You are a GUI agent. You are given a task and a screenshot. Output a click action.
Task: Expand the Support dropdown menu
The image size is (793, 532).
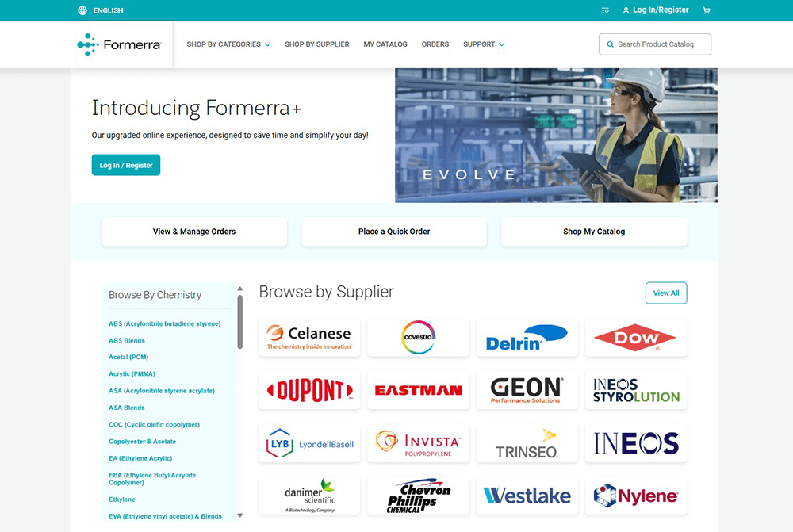point(484,44)
